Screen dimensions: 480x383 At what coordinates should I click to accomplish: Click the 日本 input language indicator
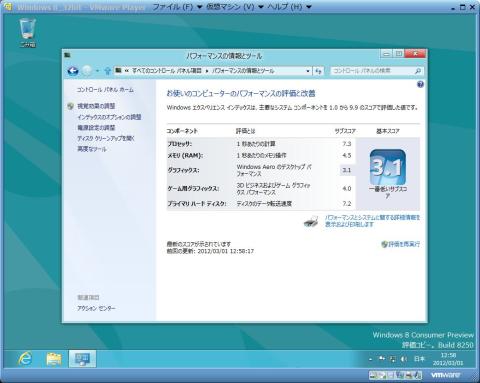click(419, 359)
